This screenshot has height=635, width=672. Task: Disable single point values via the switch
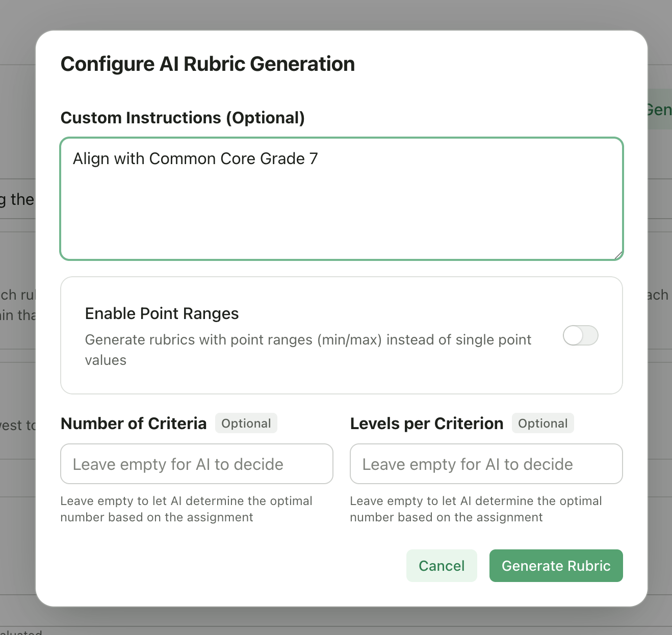(x=581, y=335)
